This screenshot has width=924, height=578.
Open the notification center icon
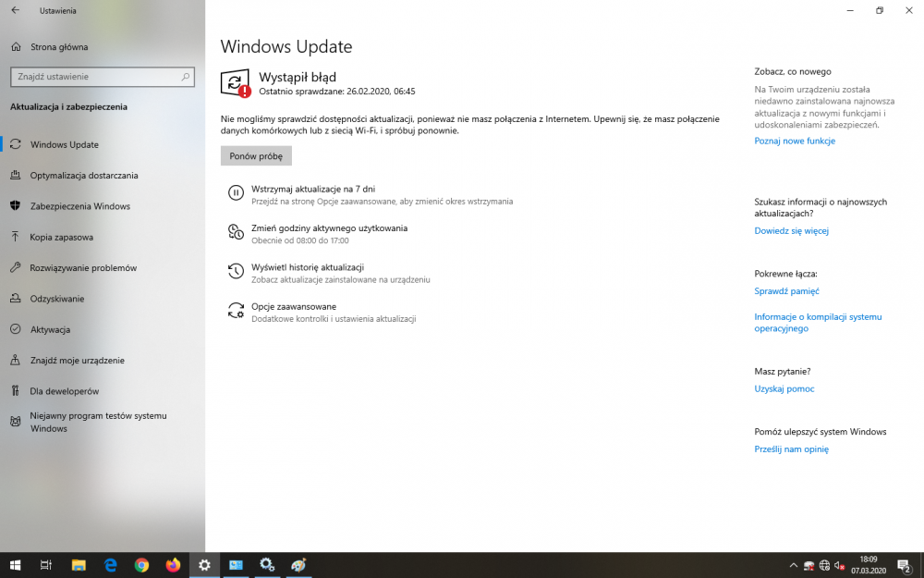click(905, 565)
